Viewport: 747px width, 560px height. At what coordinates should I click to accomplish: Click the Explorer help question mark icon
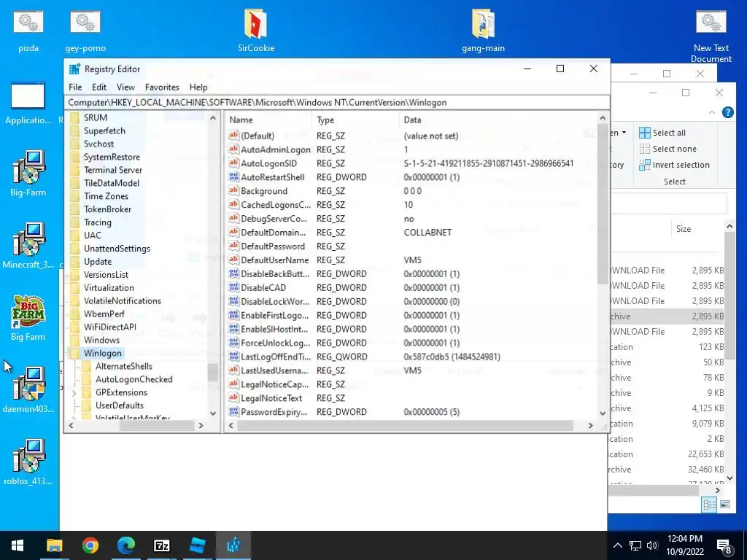pyautogui.click(x=727, y=112)
